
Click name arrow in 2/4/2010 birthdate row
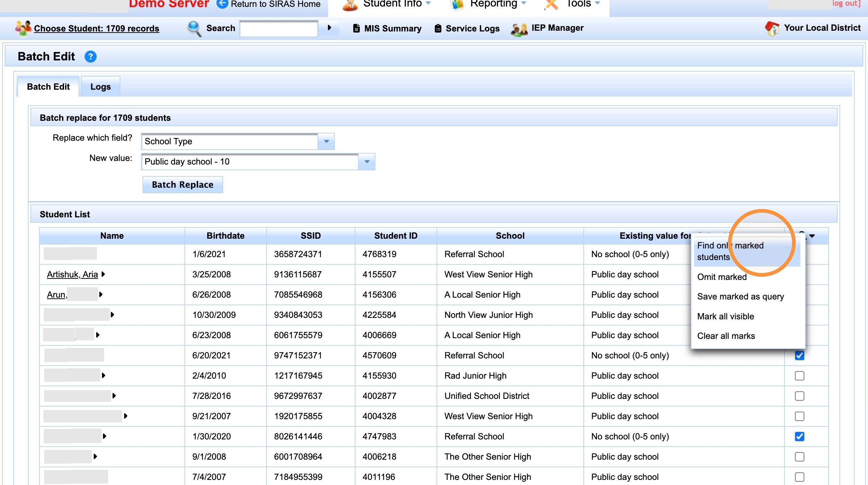[103, 376]
